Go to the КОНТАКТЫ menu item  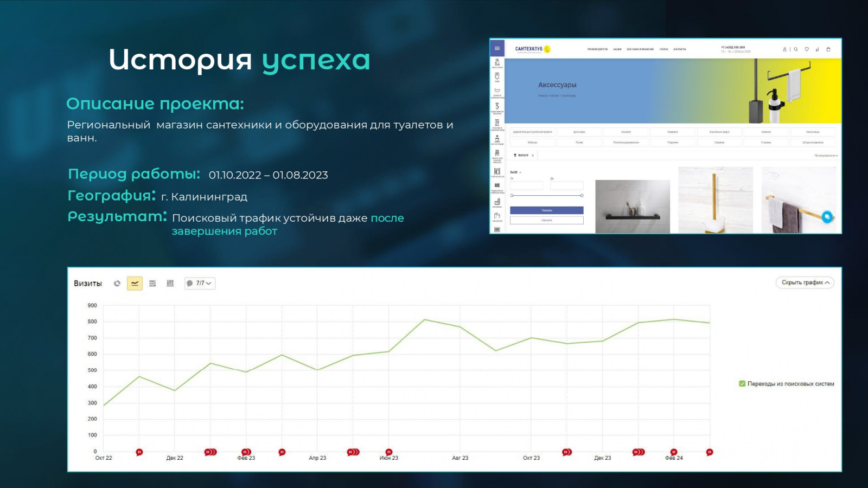(x=680, y=49)
